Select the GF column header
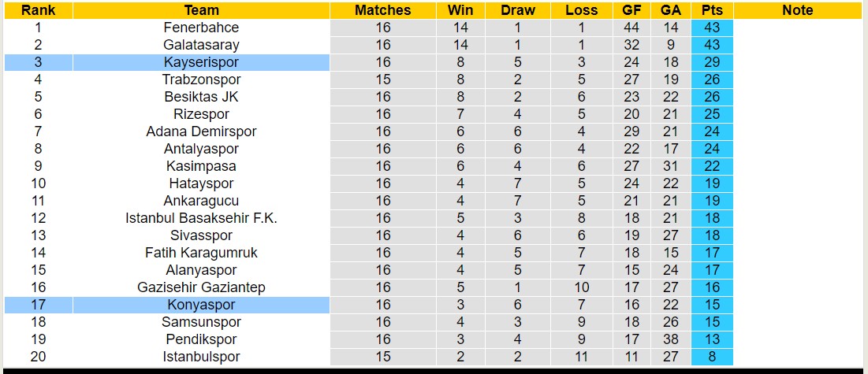This screenshot has height=374, width=868. [631, 10]
